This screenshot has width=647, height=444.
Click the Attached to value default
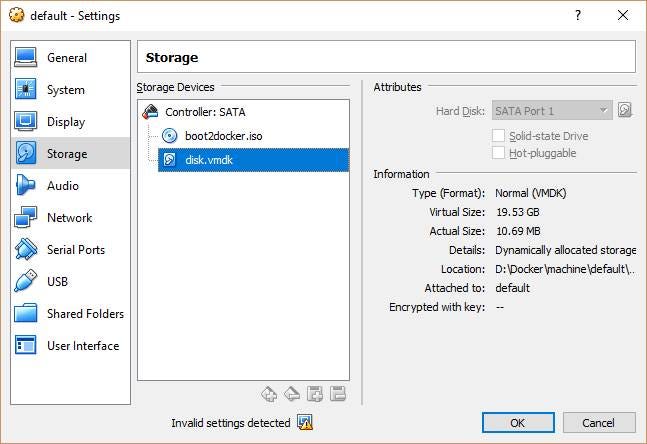(512, 288)
